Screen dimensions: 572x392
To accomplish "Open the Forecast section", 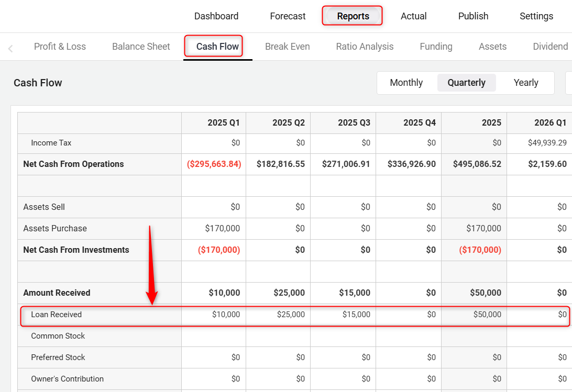I will pos(288,16).
